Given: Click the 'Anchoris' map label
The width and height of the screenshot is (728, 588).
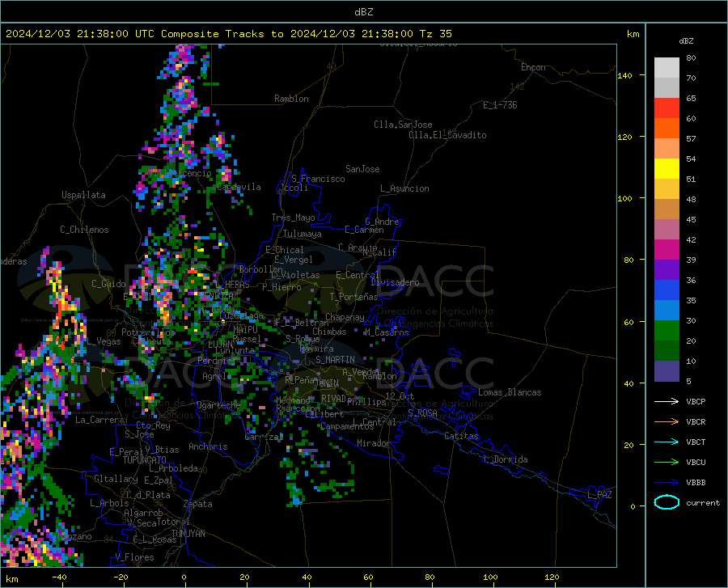Looking at the screenshot, I should pos(208,447).
